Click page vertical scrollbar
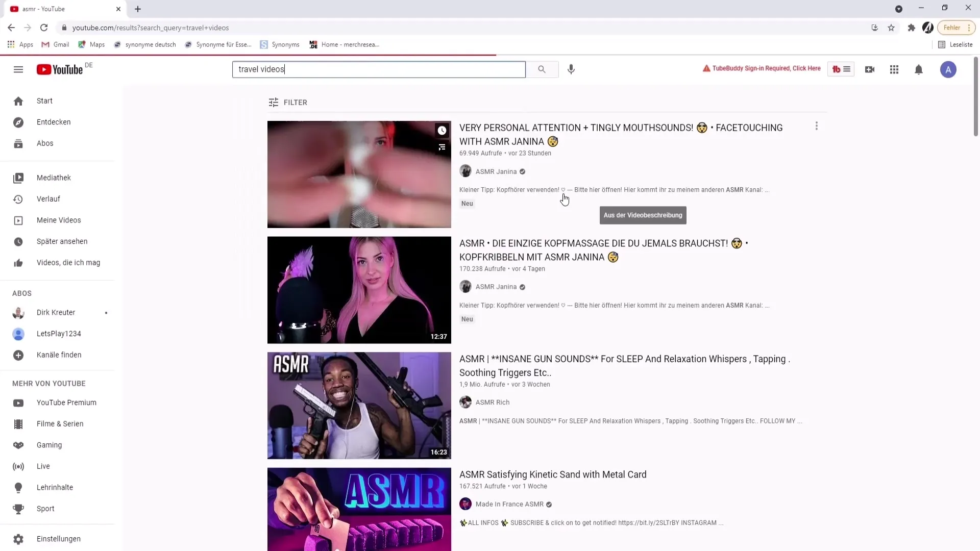980x551 pixels. pyautogui.click(x=976, y=97)
